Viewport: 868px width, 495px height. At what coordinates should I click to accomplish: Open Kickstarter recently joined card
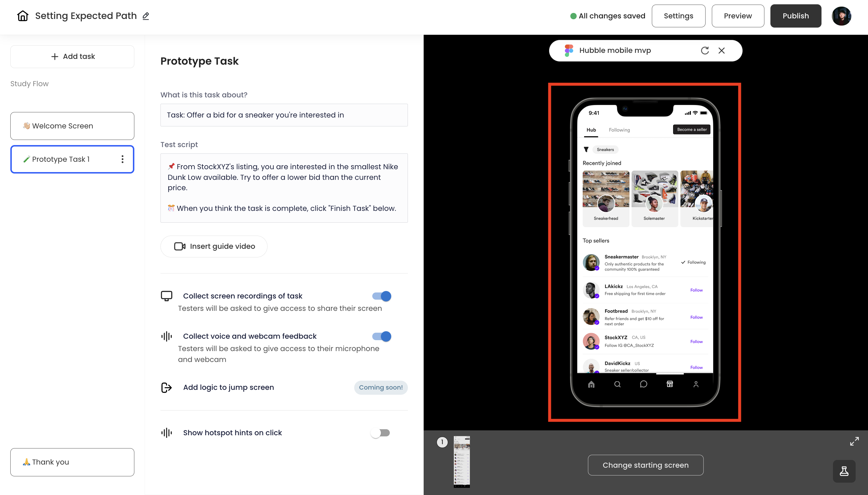697,199
